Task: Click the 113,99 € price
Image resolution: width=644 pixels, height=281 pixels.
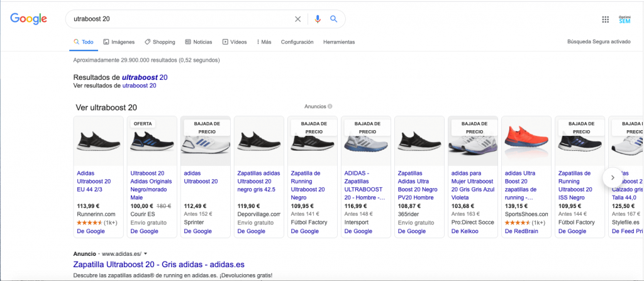Action: 88,206
